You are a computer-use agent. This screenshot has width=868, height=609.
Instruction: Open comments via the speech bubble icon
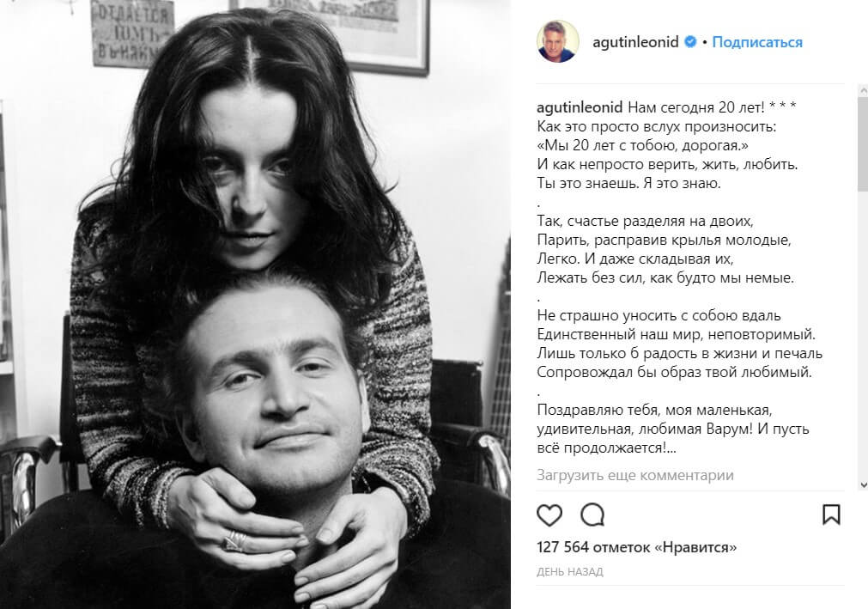(x=592, y=515)
